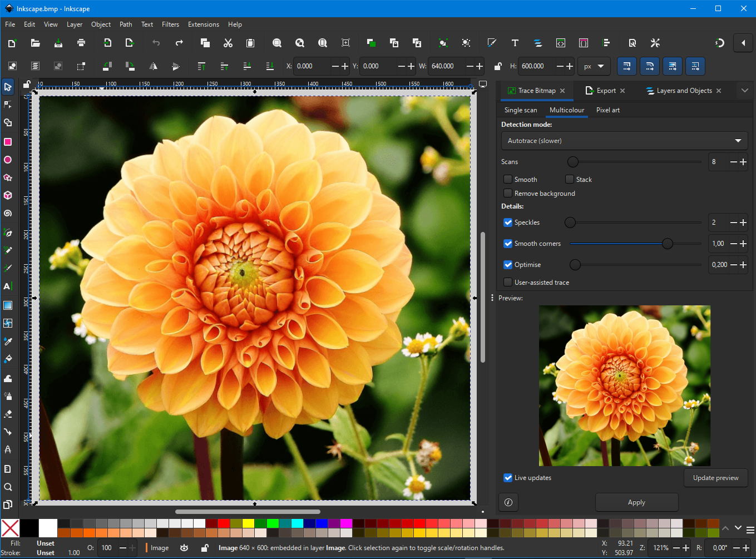This screenshot has height=559, width=756.
Task: Activate the Spiral tool
Action: (8, 214)
